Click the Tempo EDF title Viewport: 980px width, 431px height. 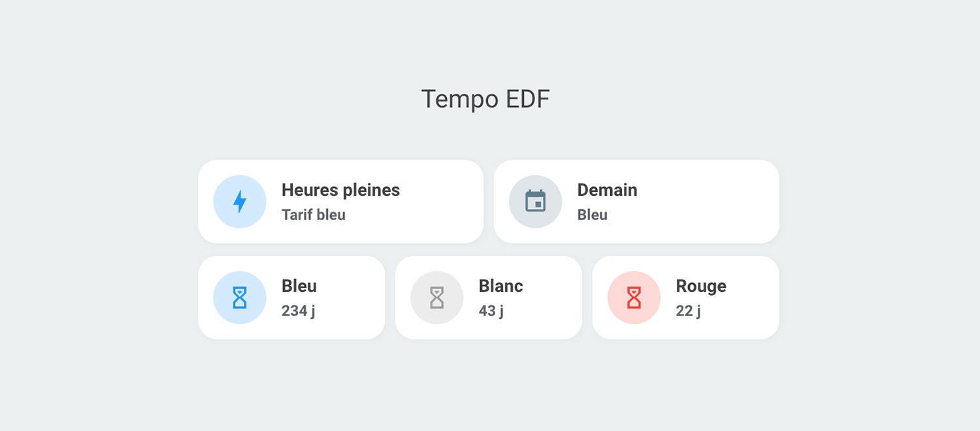tap(485, 99)
